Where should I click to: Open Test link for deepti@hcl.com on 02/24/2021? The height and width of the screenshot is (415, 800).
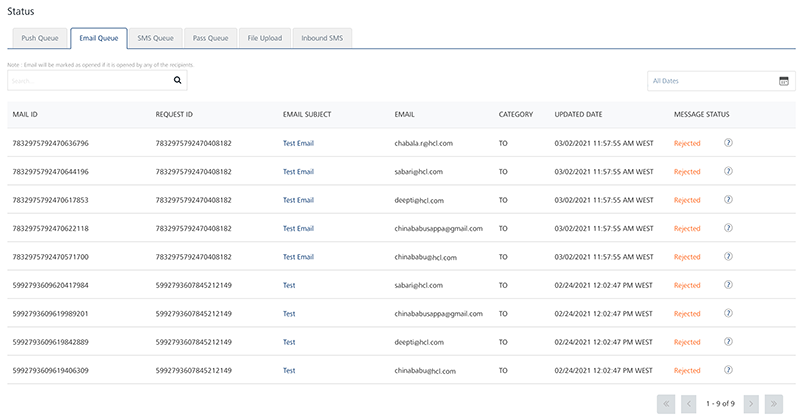click(x=289, y=342)
